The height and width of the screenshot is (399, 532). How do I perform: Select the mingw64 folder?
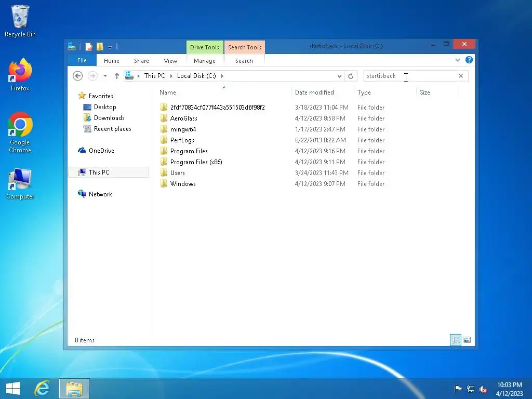point(183,129)
